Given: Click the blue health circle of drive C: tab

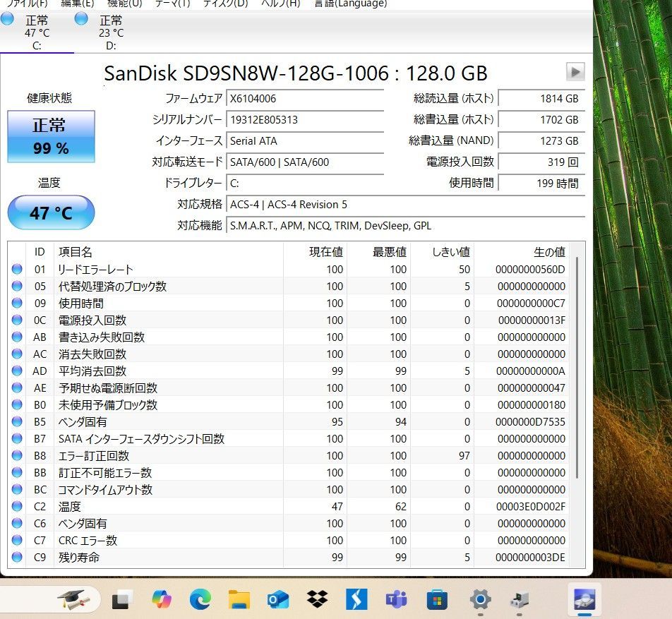Looking at the screenshot, I should 7,19.
